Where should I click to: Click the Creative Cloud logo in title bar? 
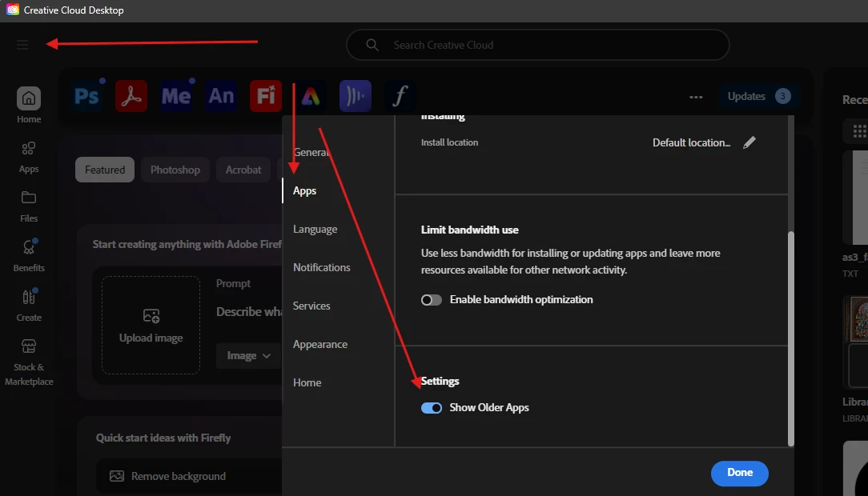pos(12,10)
